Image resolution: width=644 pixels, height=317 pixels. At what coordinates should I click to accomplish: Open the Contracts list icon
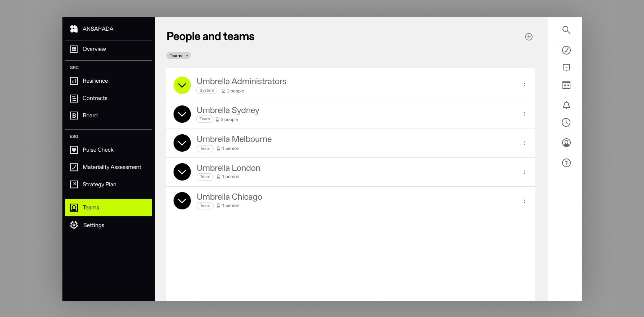click(x=74, y=98)
